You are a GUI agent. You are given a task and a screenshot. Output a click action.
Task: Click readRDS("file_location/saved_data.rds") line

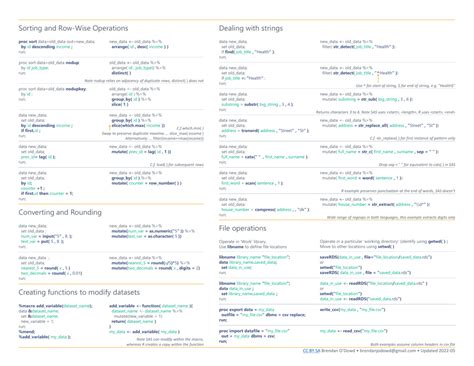[x=374, y=284]
